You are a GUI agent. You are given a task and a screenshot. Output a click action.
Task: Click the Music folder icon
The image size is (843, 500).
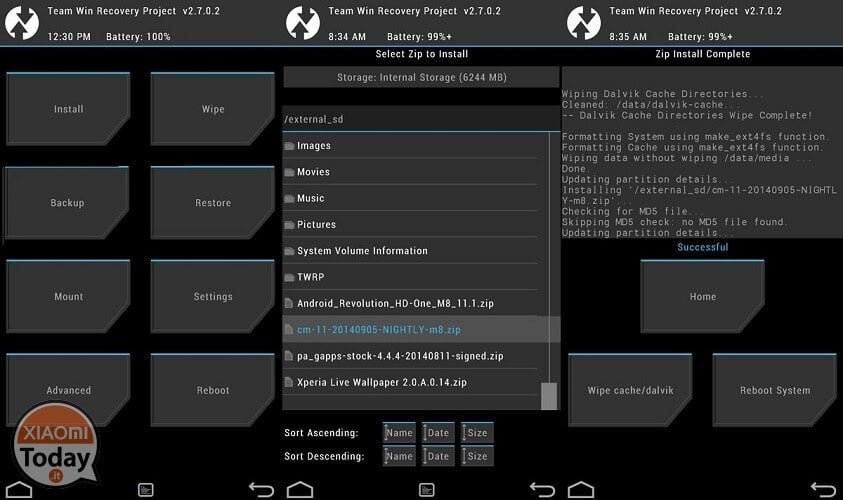(289, 199)
